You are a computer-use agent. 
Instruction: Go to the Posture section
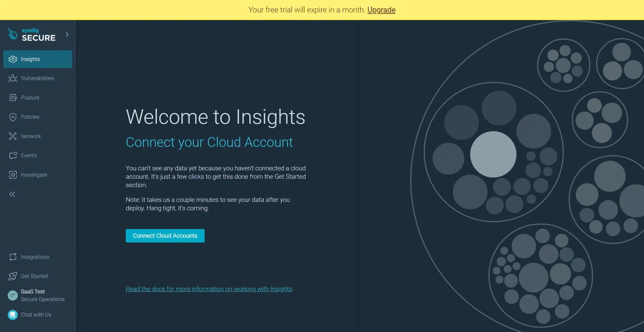pos(30,98)
